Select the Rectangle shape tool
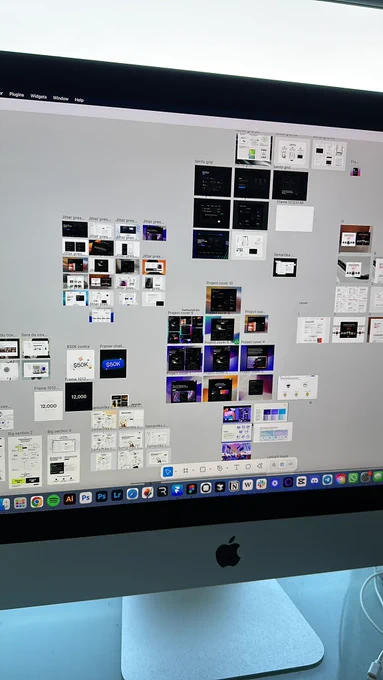Image resolution: width=383 pixels, height=680 pixels. point(203,470)
